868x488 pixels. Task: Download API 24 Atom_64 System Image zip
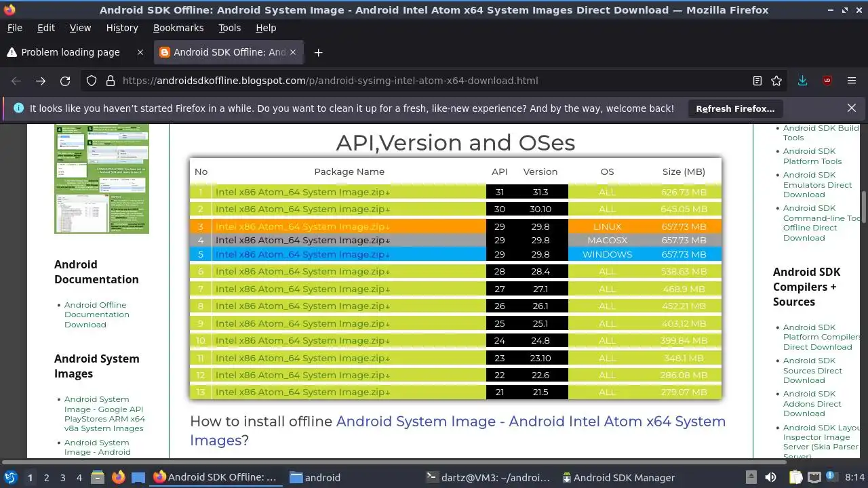(302, 340)
